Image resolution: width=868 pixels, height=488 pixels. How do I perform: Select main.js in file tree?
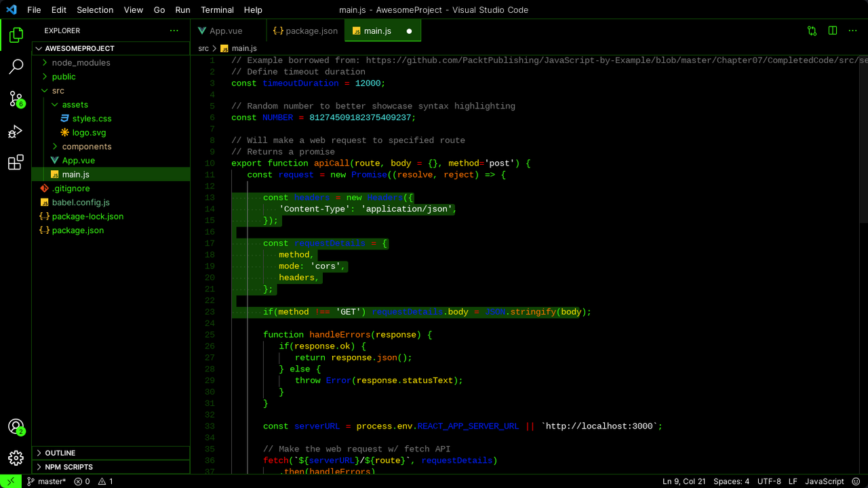(x=111, y=174)
